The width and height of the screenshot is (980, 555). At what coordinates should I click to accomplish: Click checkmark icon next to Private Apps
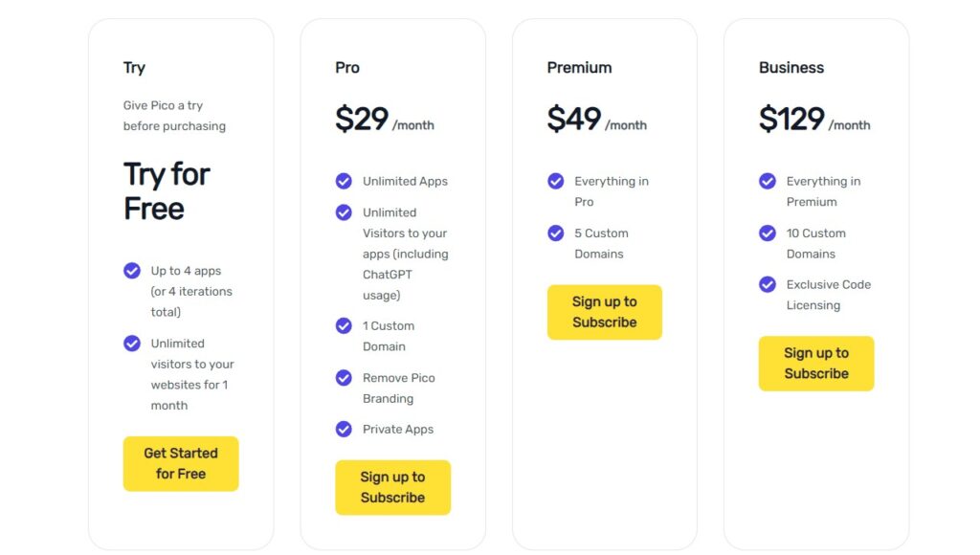pos(344,429)
